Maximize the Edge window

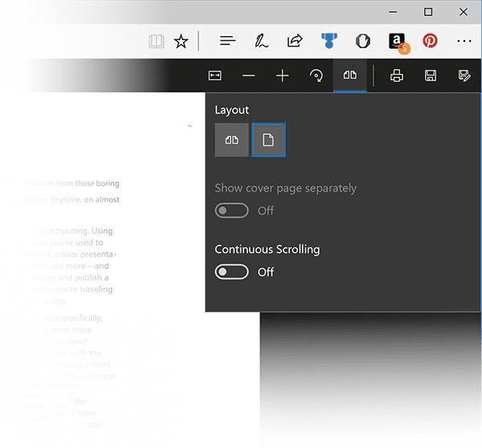pyautogui.click(x=428, y=12)
